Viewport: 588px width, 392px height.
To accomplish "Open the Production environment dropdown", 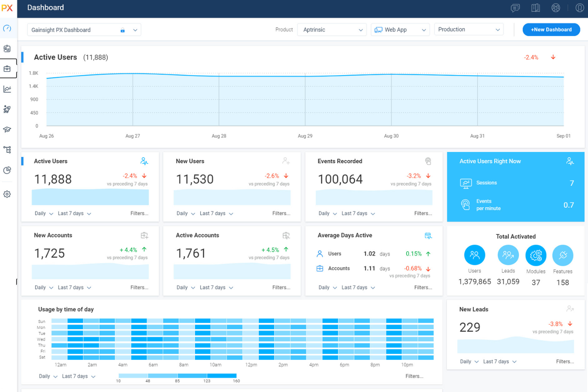I will coord(469,29).
